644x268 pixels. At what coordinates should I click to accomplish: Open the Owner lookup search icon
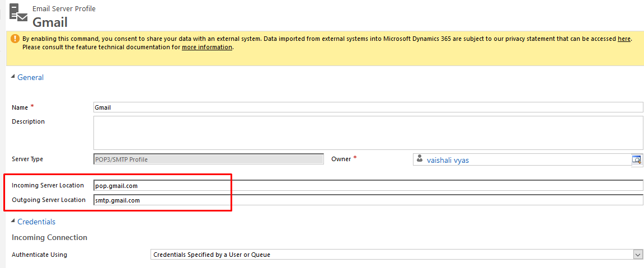[x=637, y=159]
